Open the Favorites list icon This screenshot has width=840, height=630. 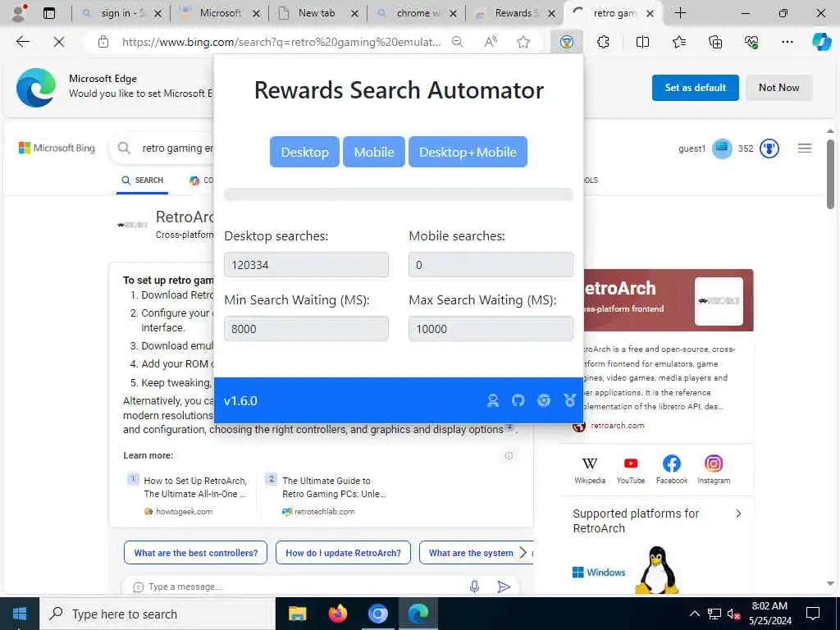tap(678, 42)
